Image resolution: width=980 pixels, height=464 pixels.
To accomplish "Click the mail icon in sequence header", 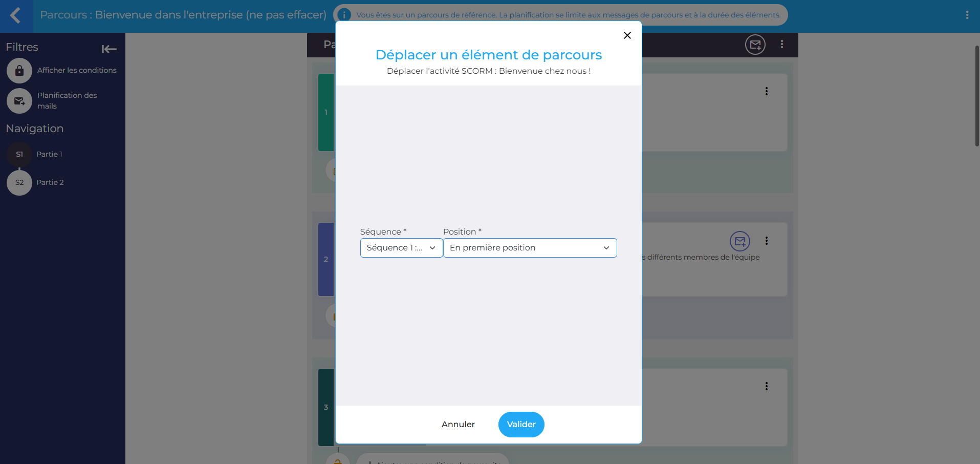I will point(755,45).
